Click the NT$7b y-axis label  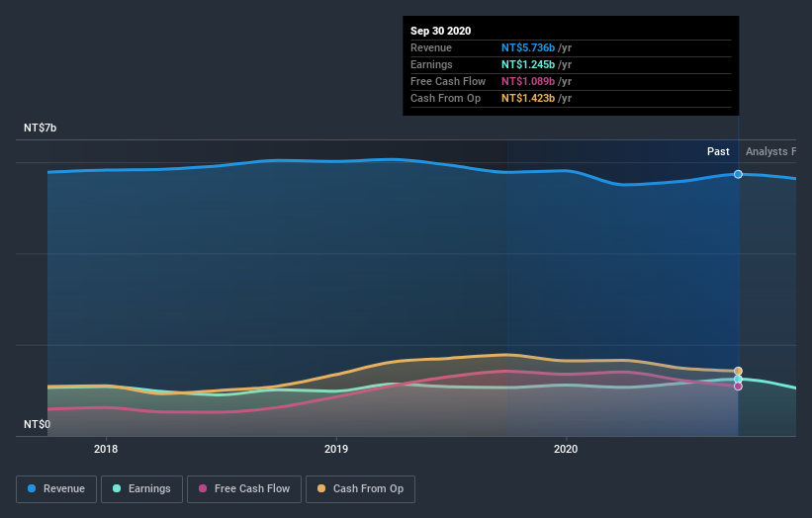click(40, 128)
